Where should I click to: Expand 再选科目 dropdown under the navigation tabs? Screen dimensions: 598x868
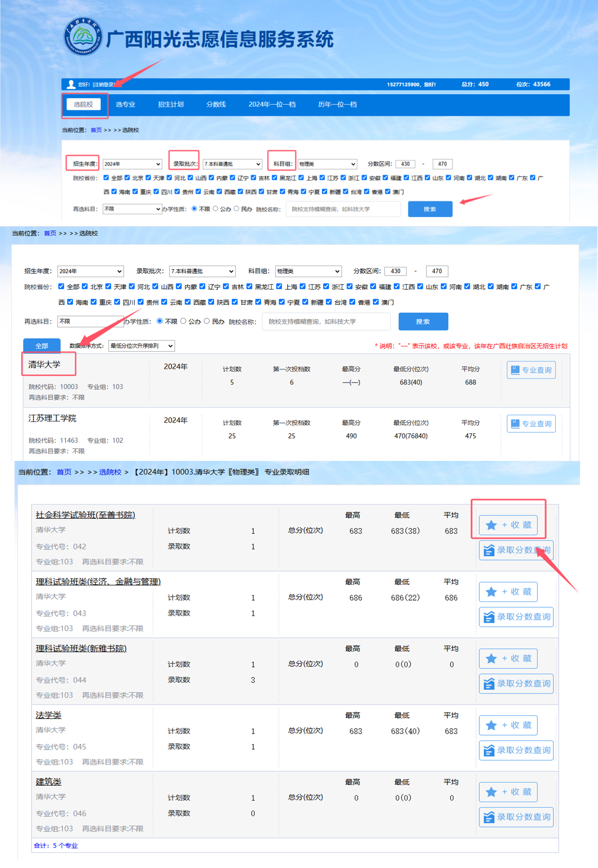point(132,209)
